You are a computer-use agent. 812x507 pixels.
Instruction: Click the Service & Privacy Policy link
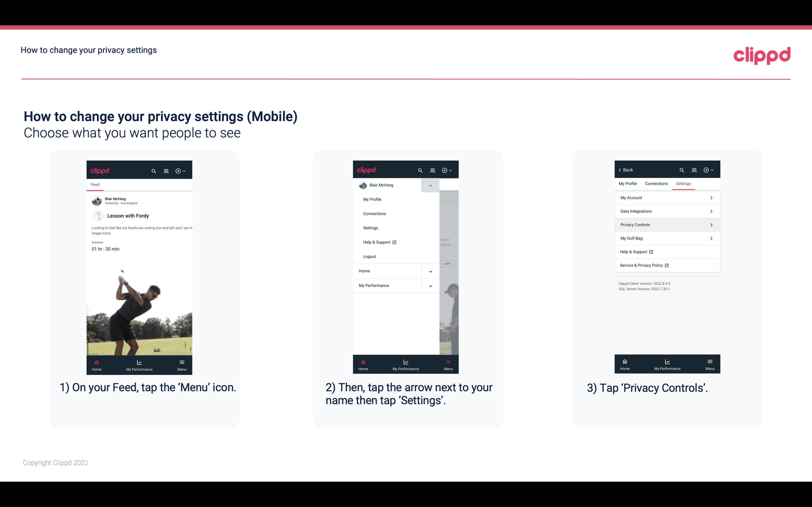coord(644,265)
